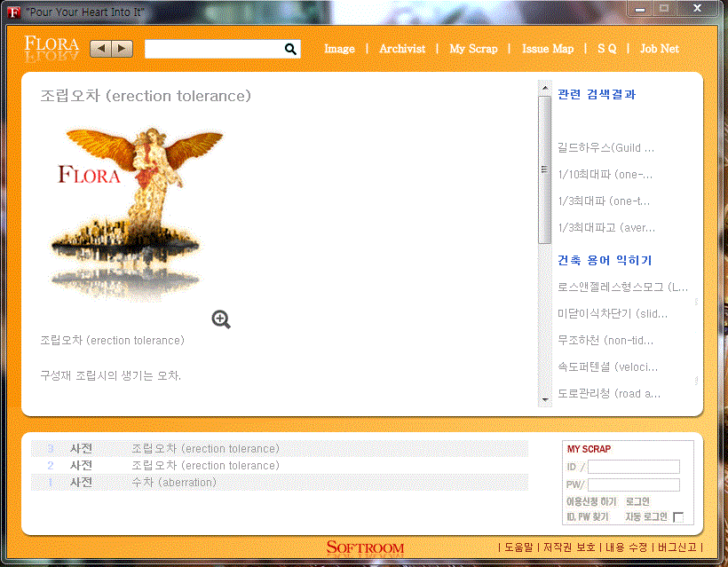Open the S Q menu

tap(607, 49)
